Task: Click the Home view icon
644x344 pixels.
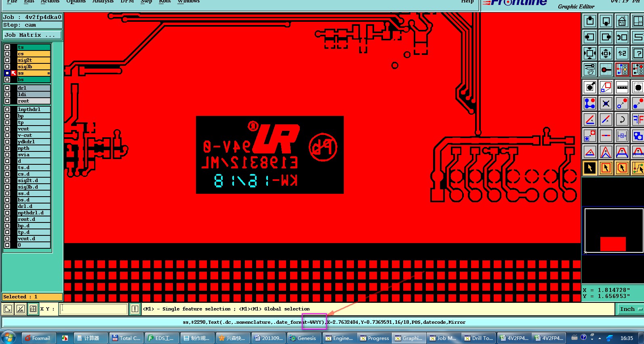Action: [x=622, y=21]
